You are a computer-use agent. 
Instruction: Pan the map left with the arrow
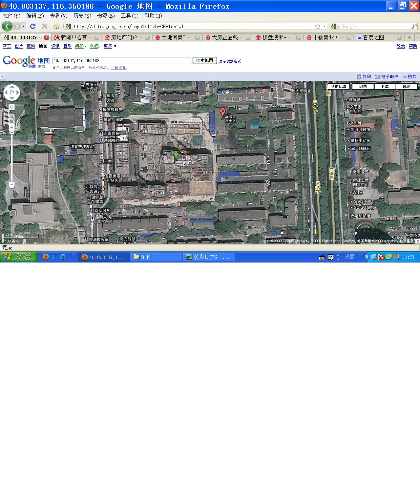click(x=6, y=93)
